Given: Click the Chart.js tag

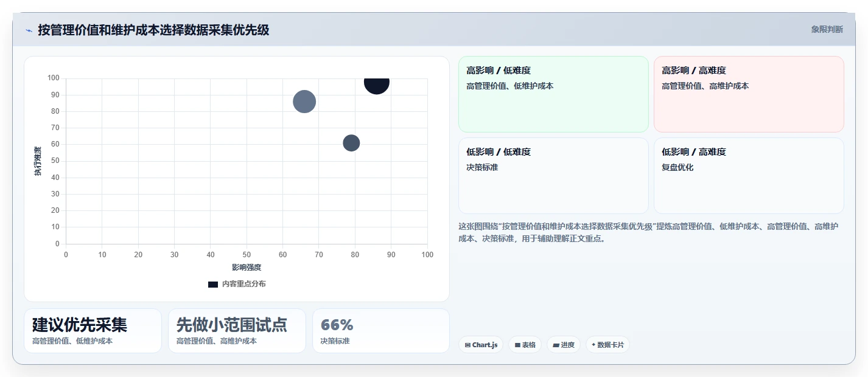Looking at the screenshot, I should (x=481, y=345).
